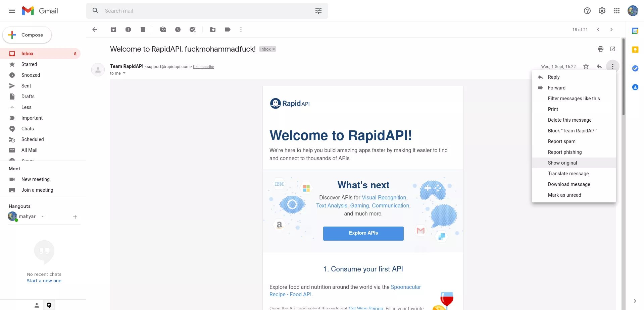Viewport: 644px width, 310px height.
Task: Open Google Contacts side panel
Action: point(635,87)
